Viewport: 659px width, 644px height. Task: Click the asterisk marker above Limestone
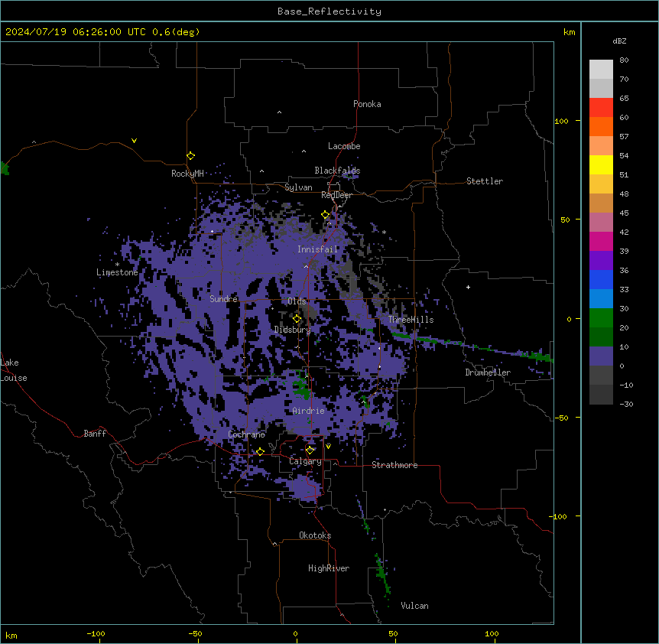tap(117, 265)
